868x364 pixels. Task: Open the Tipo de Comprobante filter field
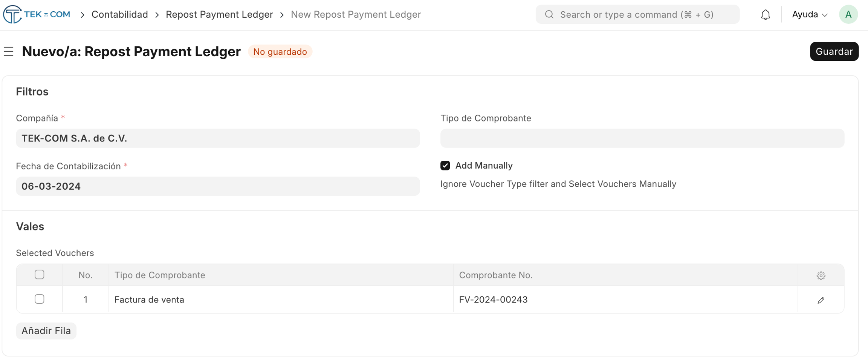coord(642,138)
